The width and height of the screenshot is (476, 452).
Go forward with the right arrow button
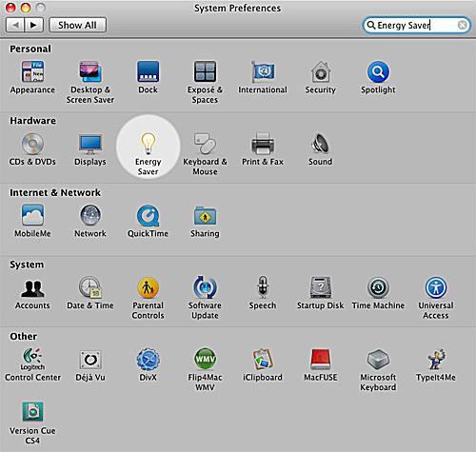(x=33, y=25)
